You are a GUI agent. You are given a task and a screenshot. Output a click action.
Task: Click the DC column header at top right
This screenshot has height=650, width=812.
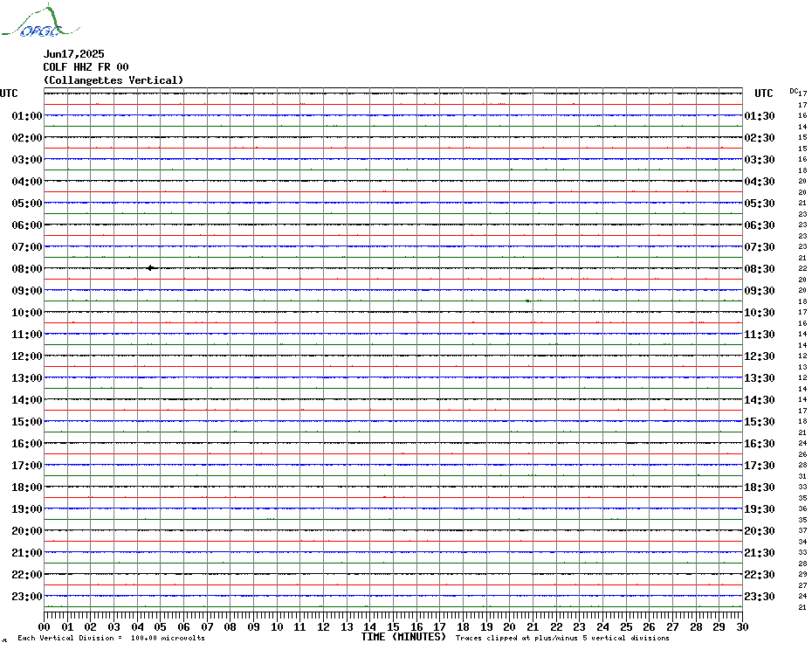point(794,91)
